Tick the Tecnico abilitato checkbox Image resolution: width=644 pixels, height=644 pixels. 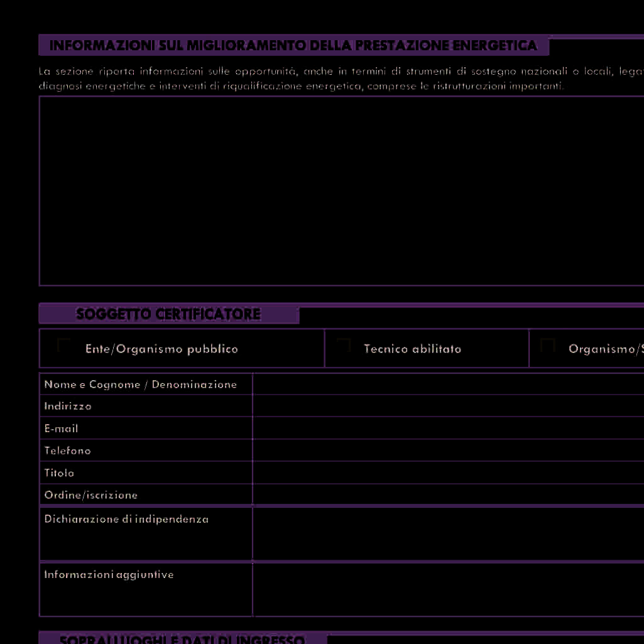343,345
